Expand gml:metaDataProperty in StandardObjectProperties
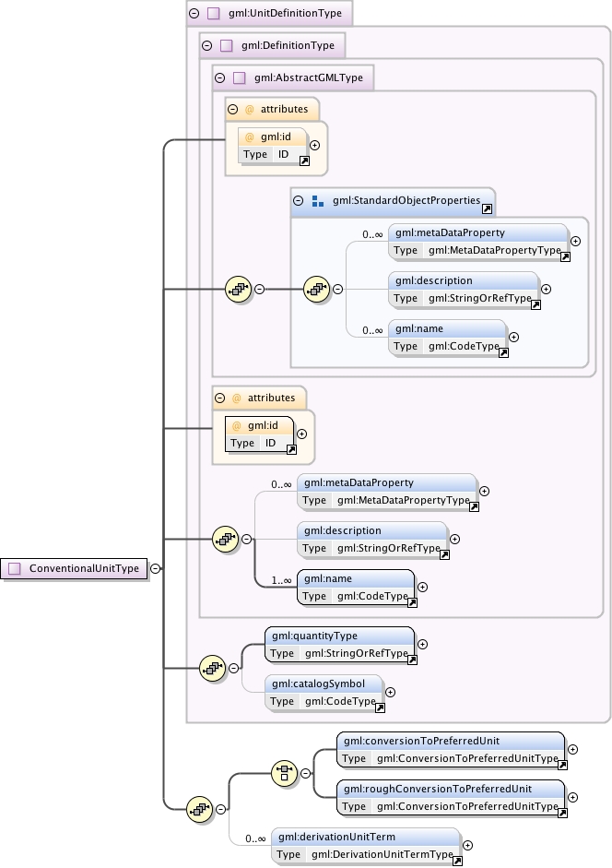 (x=575, y=242)
